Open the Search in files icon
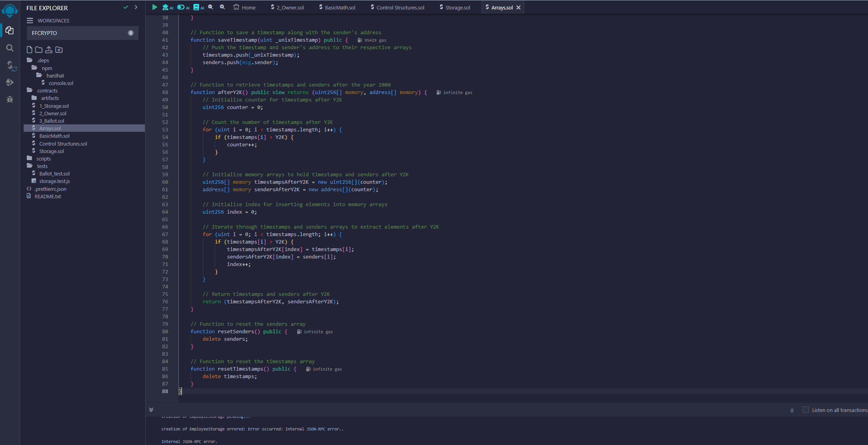Image resolution: width=868 pixels, height=445 pixels. pyautogui.click(x=10, y=48)
